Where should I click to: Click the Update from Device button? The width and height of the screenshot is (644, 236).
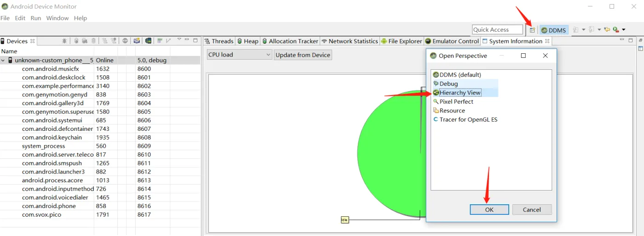point(303,55)
